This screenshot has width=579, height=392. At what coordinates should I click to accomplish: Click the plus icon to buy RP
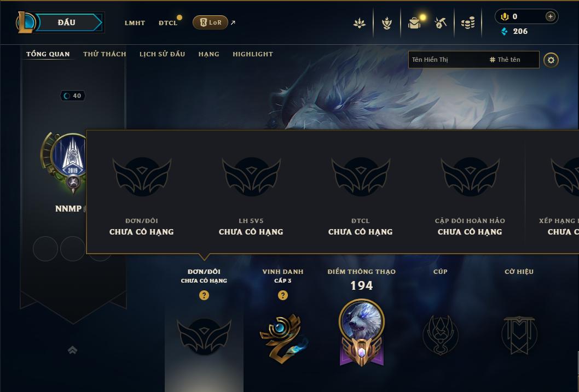tap(550, 16)
